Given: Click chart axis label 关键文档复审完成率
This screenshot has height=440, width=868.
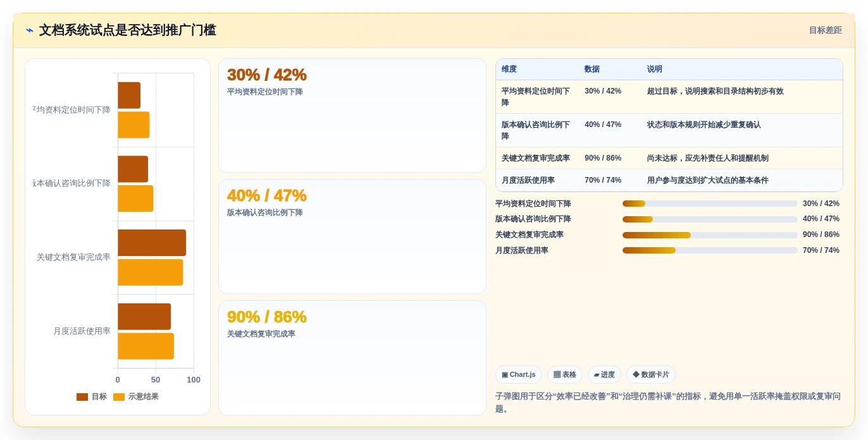Looking at the screenshot, I should point(74,257).
